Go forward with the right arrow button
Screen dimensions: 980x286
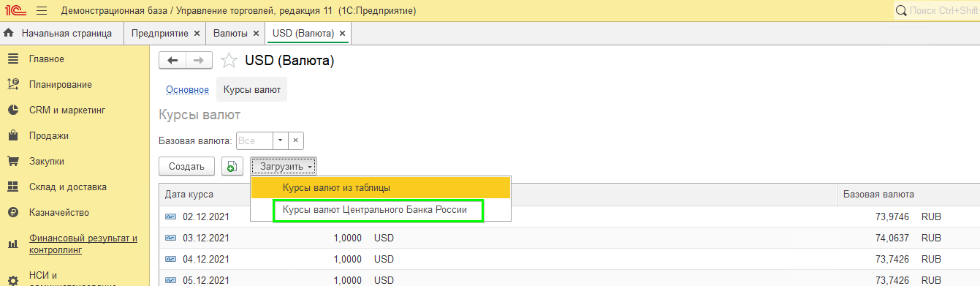pyautogui.click(x=199, y=61)
